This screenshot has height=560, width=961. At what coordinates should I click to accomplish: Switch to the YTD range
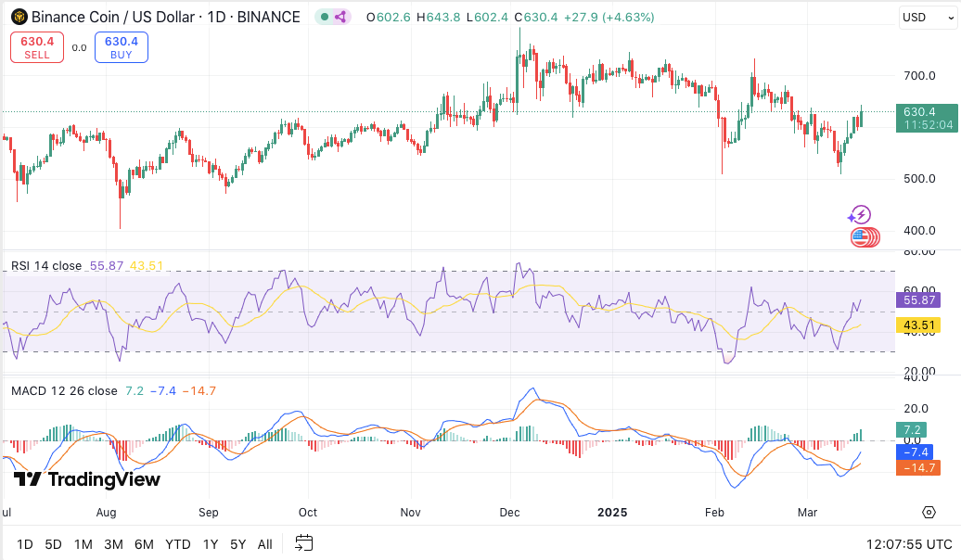click(x=177, y=544)
